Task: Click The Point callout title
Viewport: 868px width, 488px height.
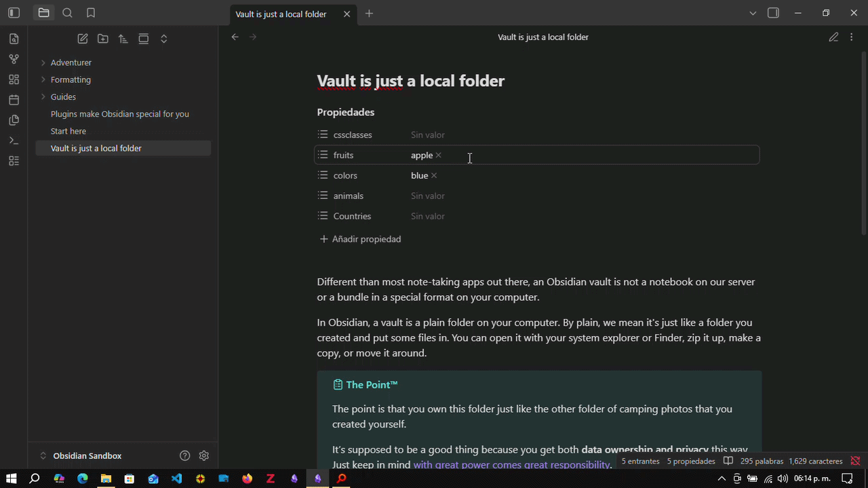Action: click(x=372, y=385)
